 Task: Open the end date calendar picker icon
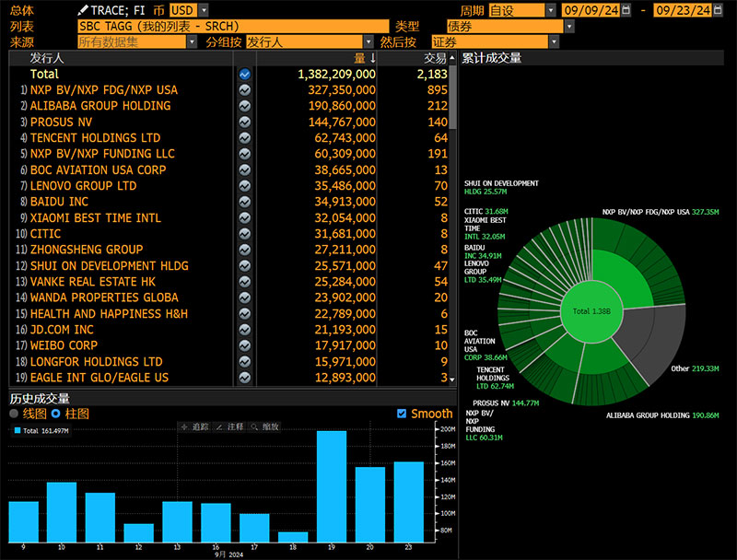[719, 10]
